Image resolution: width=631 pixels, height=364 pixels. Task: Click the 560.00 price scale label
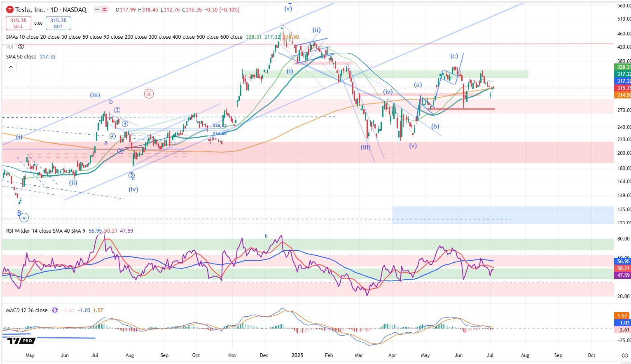[x=624, y=6]
